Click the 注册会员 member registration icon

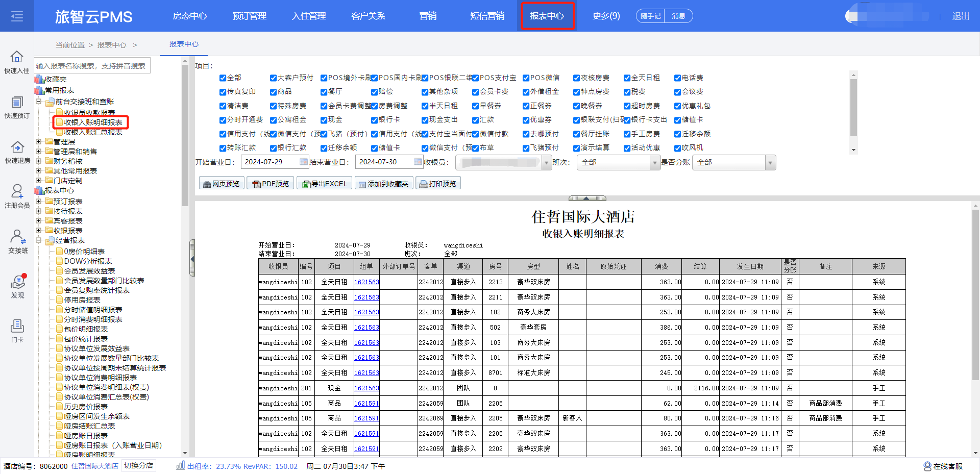(17, 191)
